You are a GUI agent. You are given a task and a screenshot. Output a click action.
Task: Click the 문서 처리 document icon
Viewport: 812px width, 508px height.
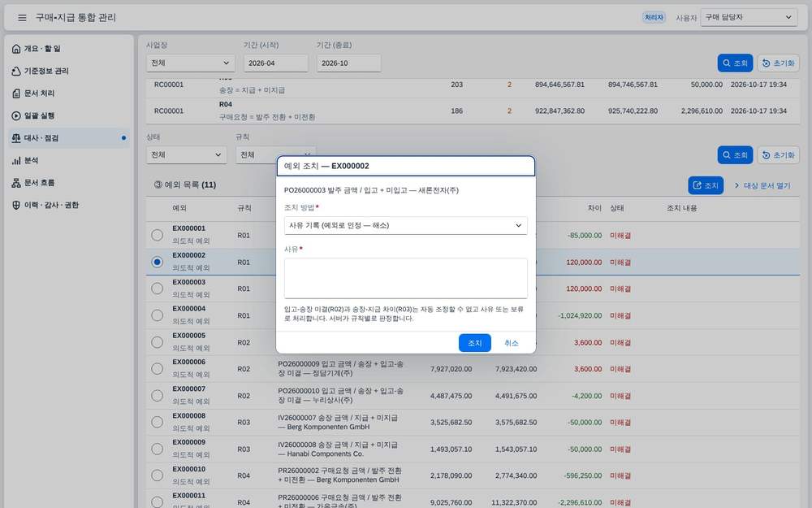pyautogui.click(x=16, y=93)
